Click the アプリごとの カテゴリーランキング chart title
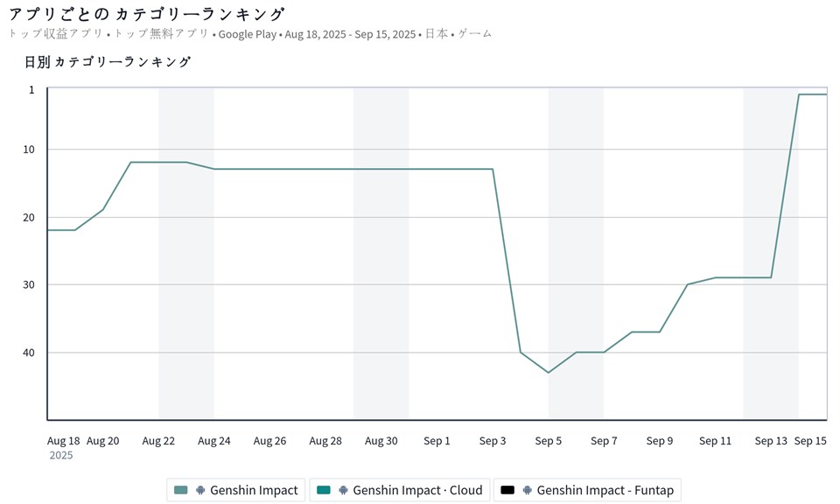840x504 pixels. point(147,14)
